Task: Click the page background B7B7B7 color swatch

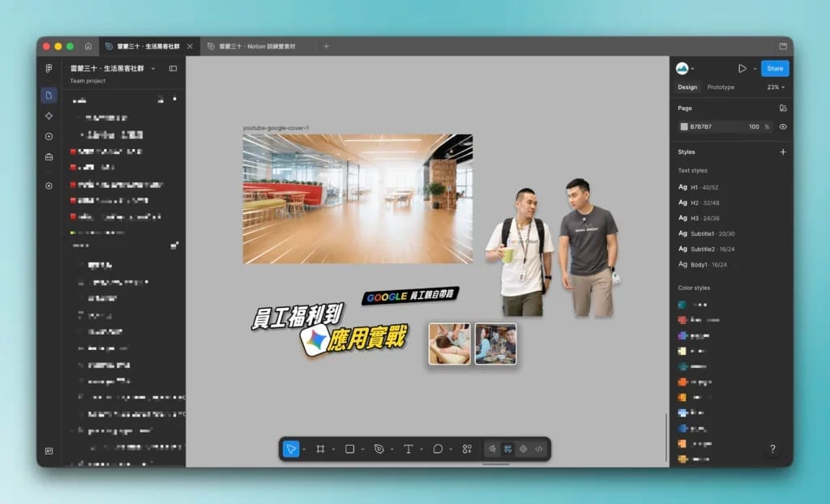Action: [684, 126]
